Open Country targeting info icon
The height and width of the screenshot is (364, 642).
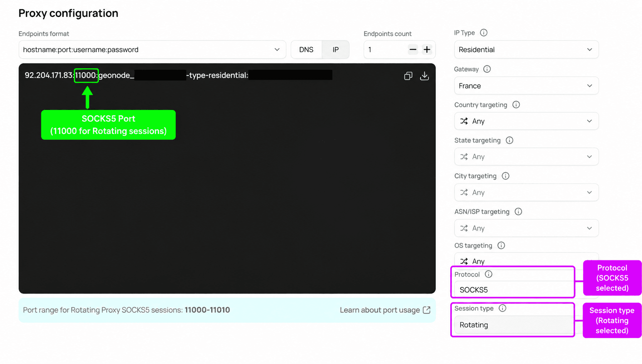[x=516, y=105]
